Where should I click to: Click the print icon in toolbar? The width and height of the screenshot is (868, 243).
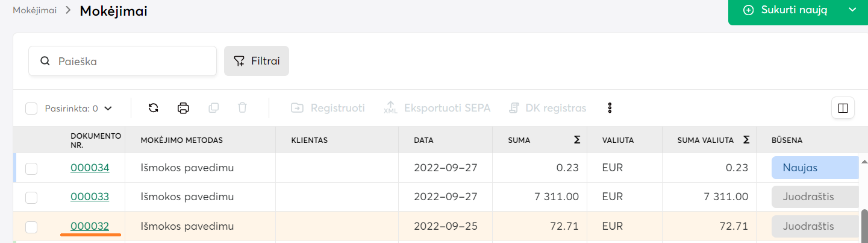tap(183, 109)
